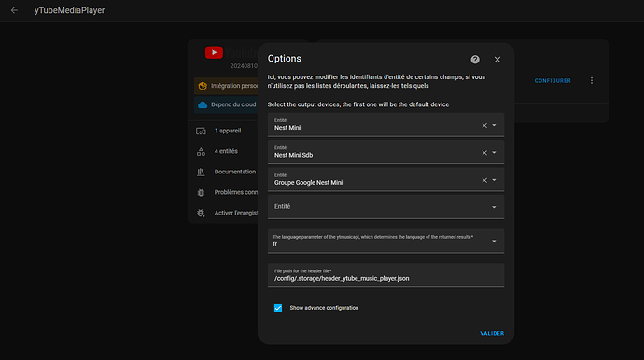Go back using the arrow icon
Screen dimensions: 644x360
point(14,10)
